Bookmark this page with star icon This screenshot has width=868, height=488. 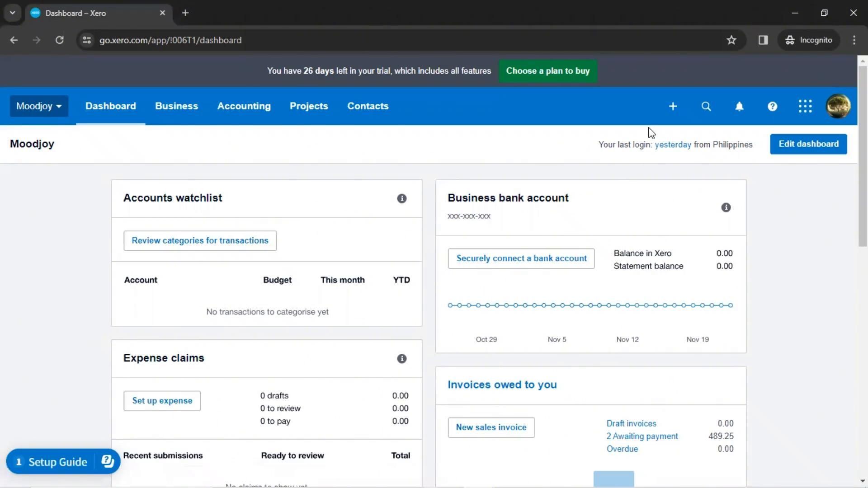pos(731,40)
